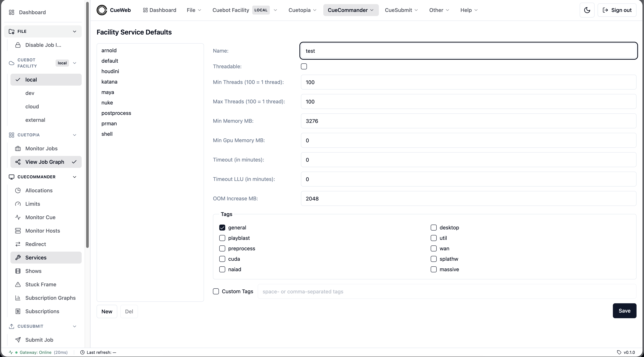Viewport: 644px width, 357px height.
Task: Click the Subscription Graphs bar chart icon
Action: point(18,298)
